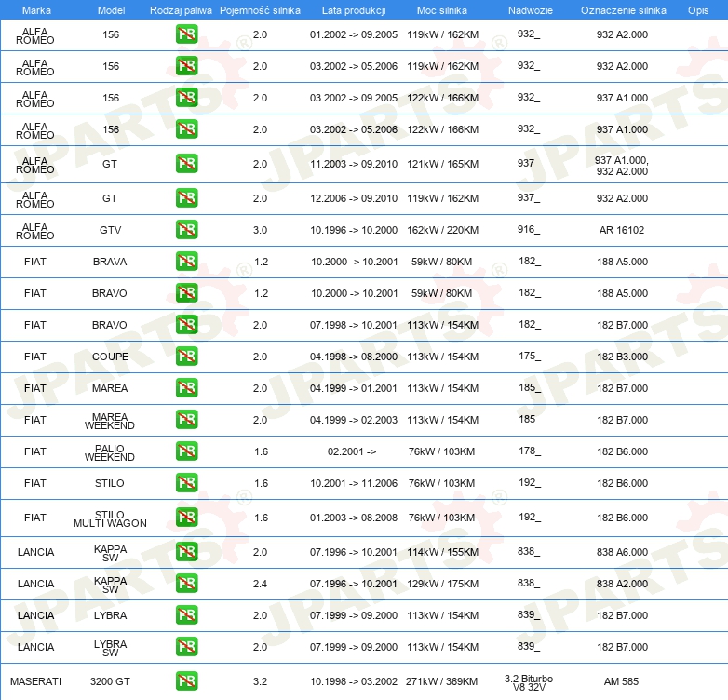Click the Oznaczenie silnika column header
Image resolution: width=728 pixels, height=700 pixels.
tap(623, 10)
